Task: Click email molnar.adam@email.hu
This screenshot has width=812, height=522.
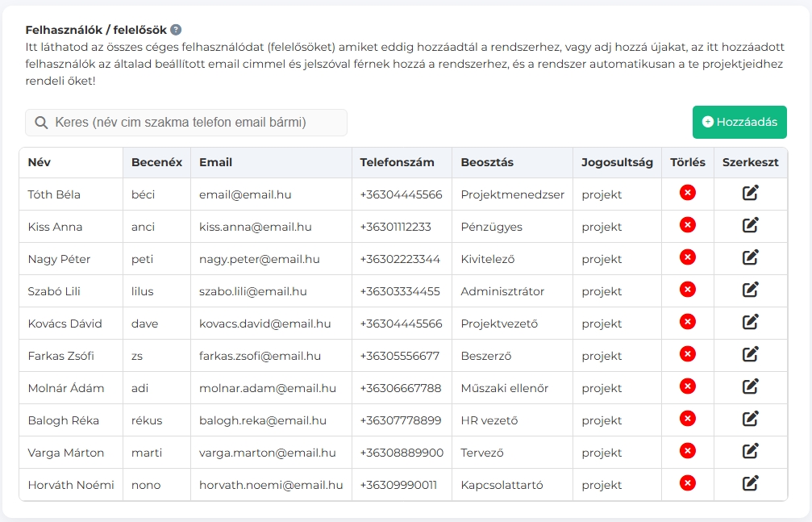Action: [268, 388]
